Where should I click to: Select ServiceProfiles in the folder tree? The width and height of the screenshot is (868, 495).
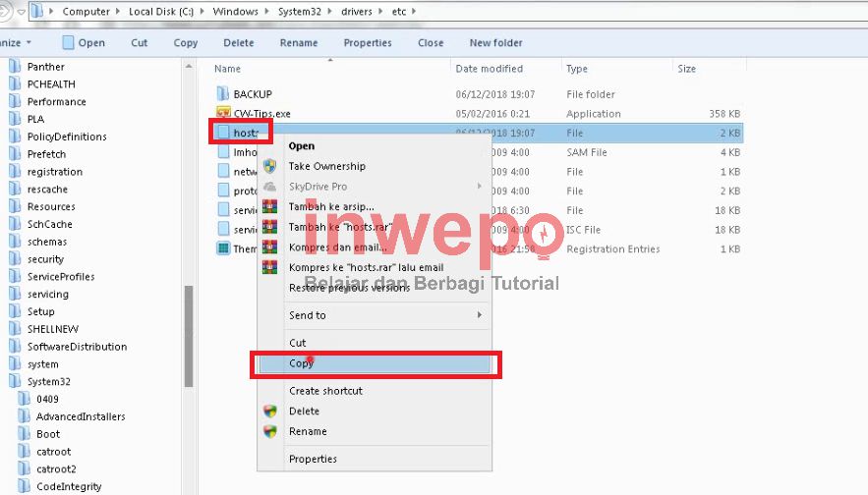pos(61,277)
